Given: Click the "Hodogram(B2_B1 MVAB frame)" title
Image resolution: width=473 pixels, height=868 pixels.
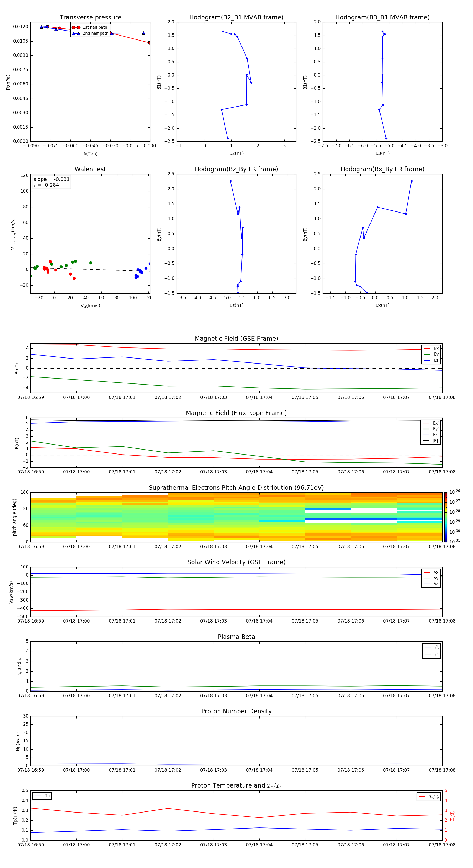Looking at the screenshot, I should pos(236,18).
